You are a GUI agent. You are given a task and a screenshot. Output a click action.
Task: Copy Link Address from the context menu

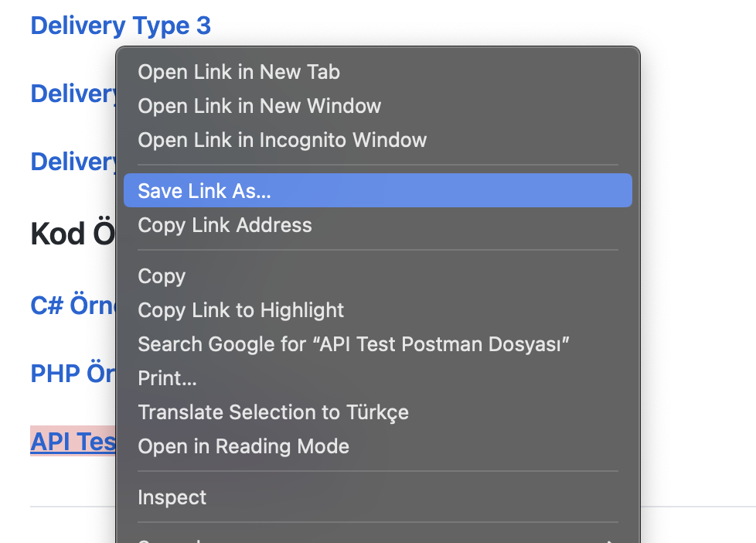click(x=224, y=225)
